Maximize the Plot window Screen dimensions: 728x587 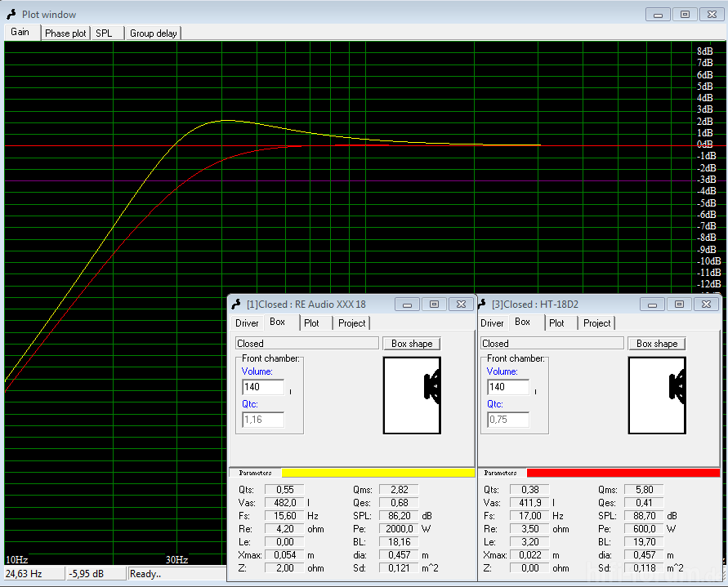[685, 14]
